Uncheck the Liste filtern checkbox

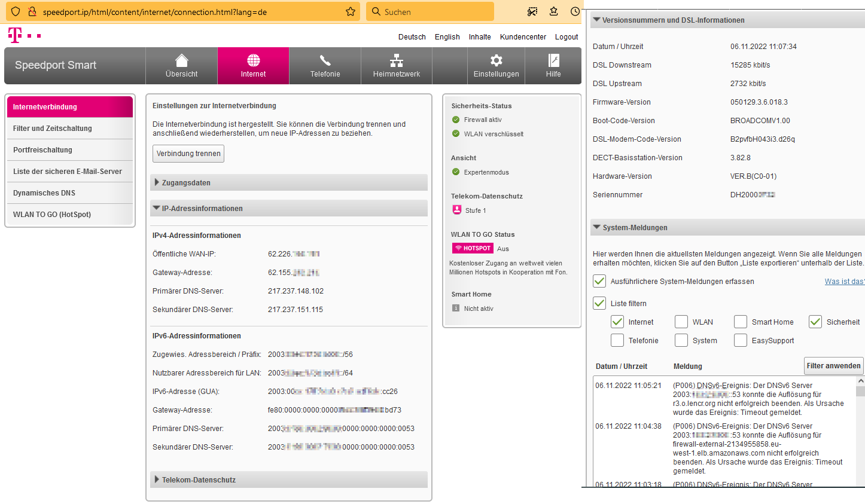pyautogui.click(x=599, y=303)
